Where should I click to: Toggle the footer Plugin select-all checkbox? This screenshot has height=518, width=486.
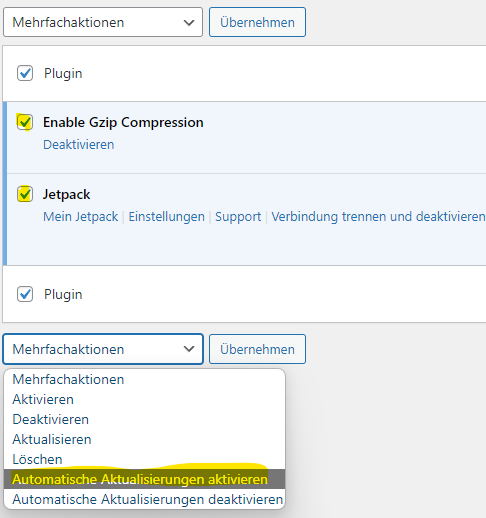click(x=25, y=294)
